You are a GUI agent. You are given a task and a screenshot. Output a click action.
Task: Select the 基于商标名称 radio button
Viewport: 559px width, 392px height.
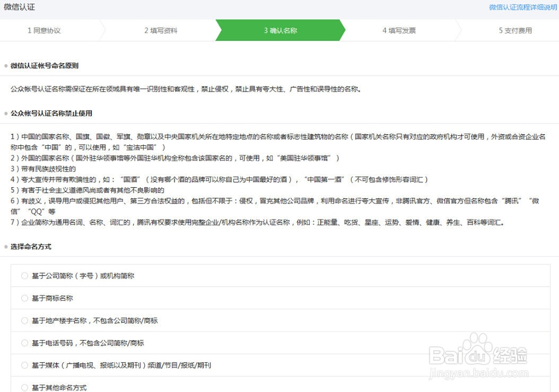(x=24, y=298)
